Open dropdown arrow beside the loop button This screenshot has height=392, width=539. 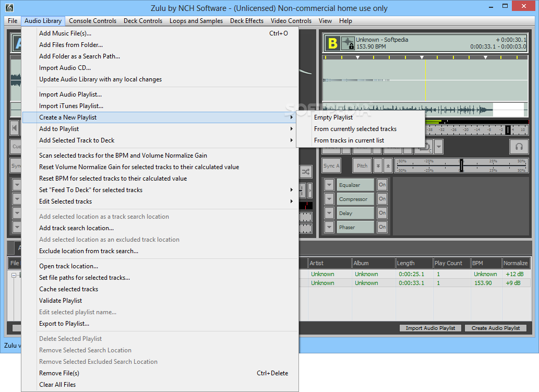coord(438,147)
